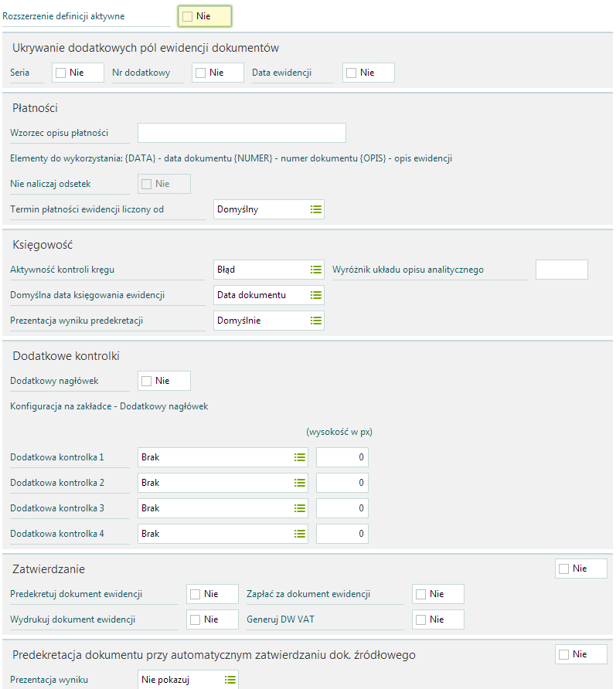Enable the Seria hiding checkbox
This screenshot has width=616, height=689.
61,73
